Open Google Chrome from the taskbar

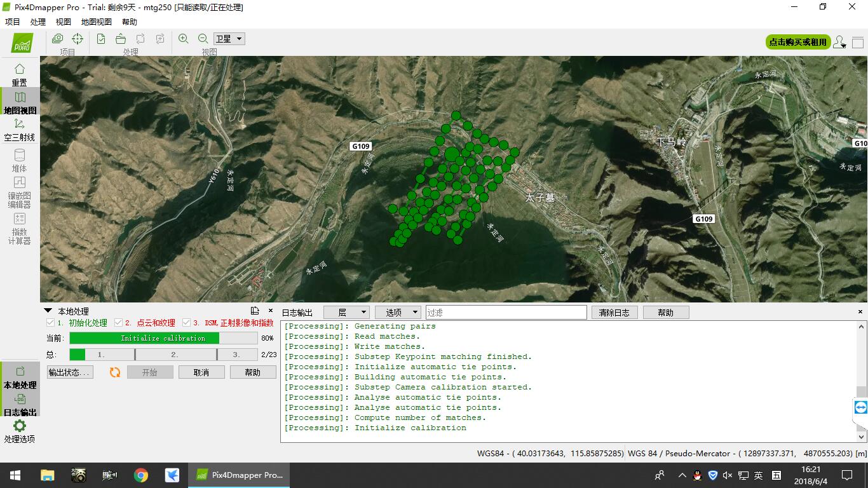click(141, 475)
